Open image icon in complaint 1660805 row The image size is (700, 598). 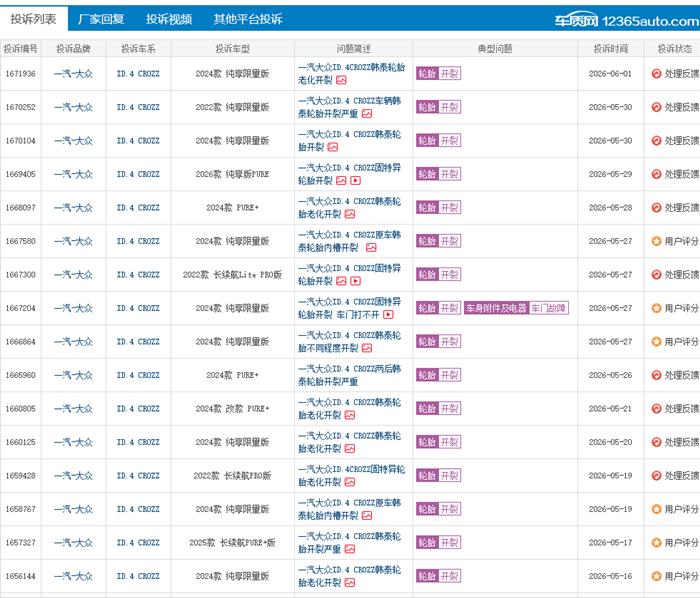click(x=350, y=415)
